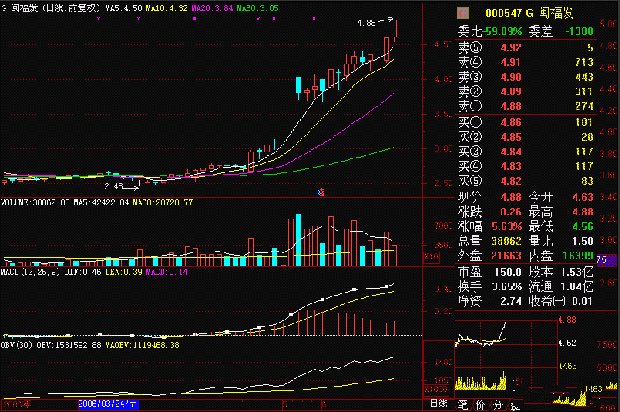Click the 量比 value 1.50

pyautogui.click(x=583, y=241)
